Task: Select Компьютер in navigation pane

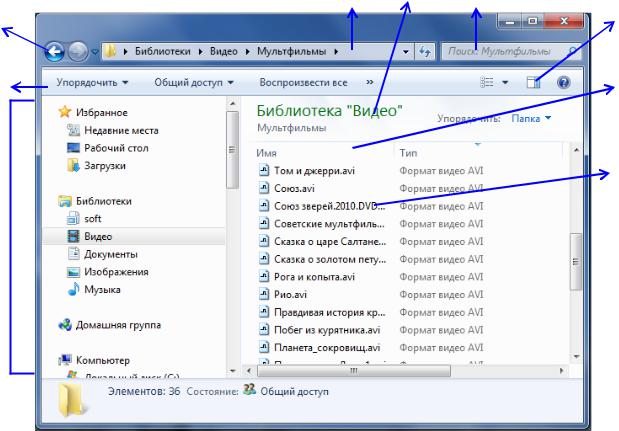Action: 103,360
